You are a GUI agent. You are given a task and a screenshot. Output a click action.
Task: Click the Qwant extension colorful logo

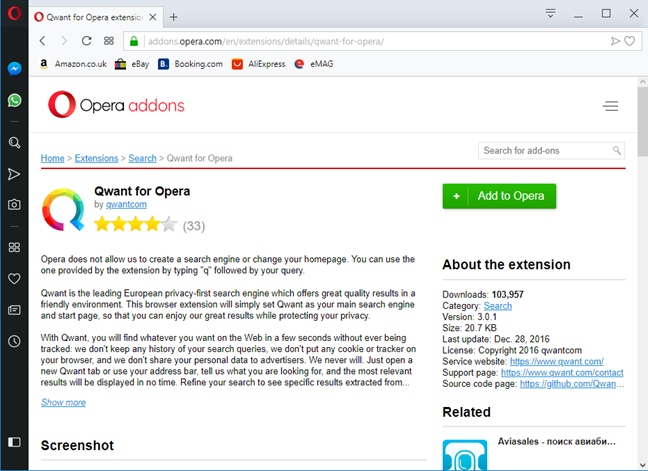pos(63,209)
